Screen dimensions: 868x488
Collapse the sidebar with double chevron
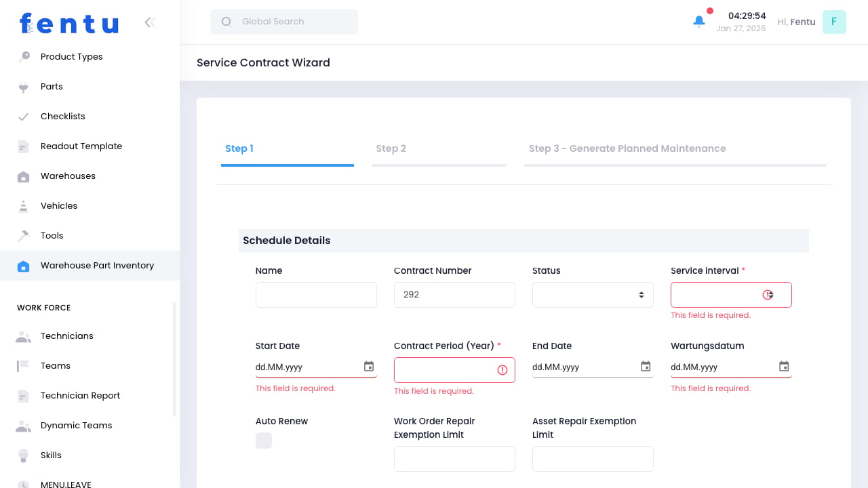tap(150, 22)
